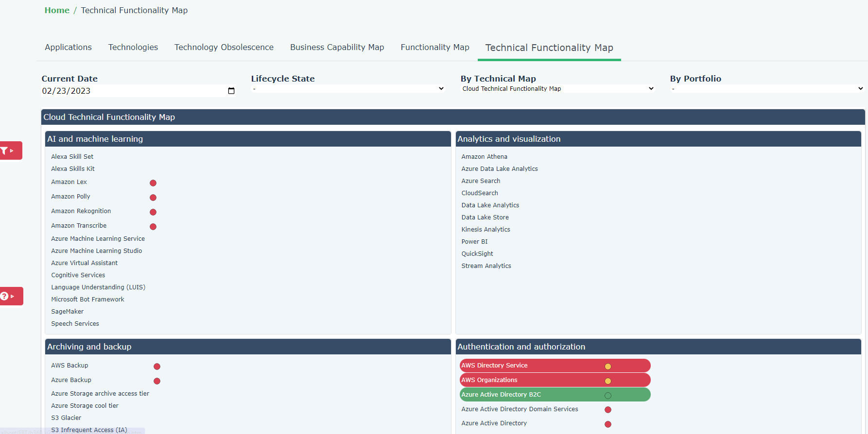Click the red dot beside Amazon Transcribe
This screenshot has height=434, width=868.
(153, 227)
